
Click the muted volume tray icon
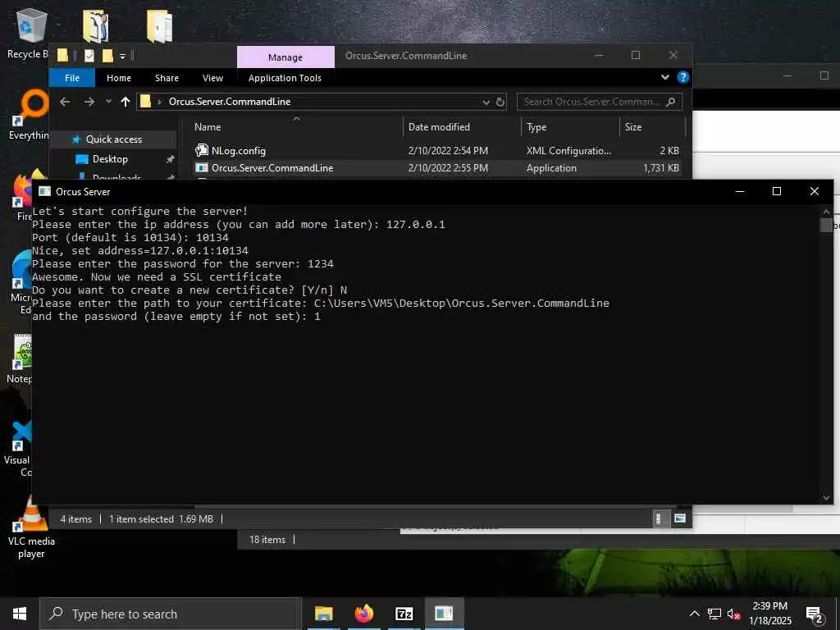click(733, 614)
